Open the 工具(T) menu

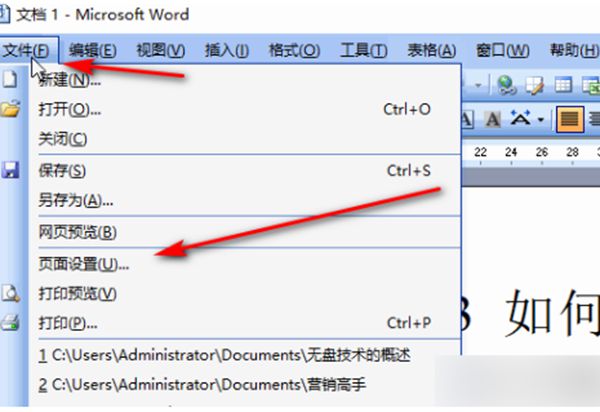coord(364,50)
